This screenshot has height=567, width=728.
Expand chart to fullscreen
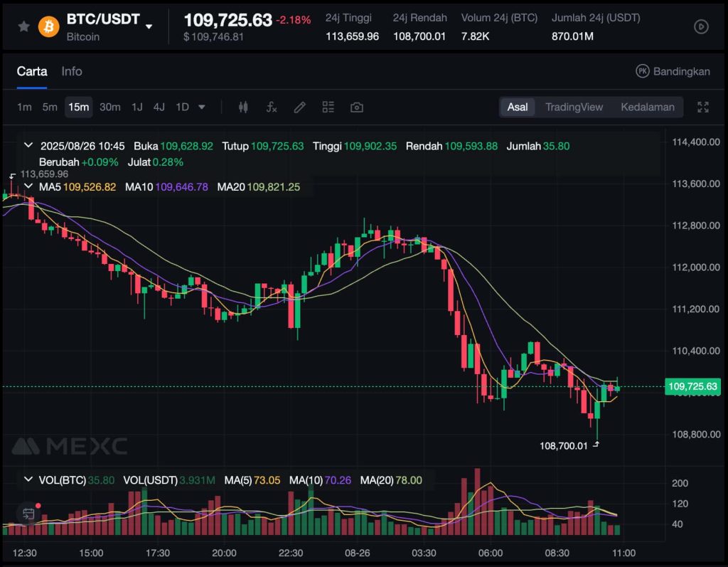(x=703, y=107)
